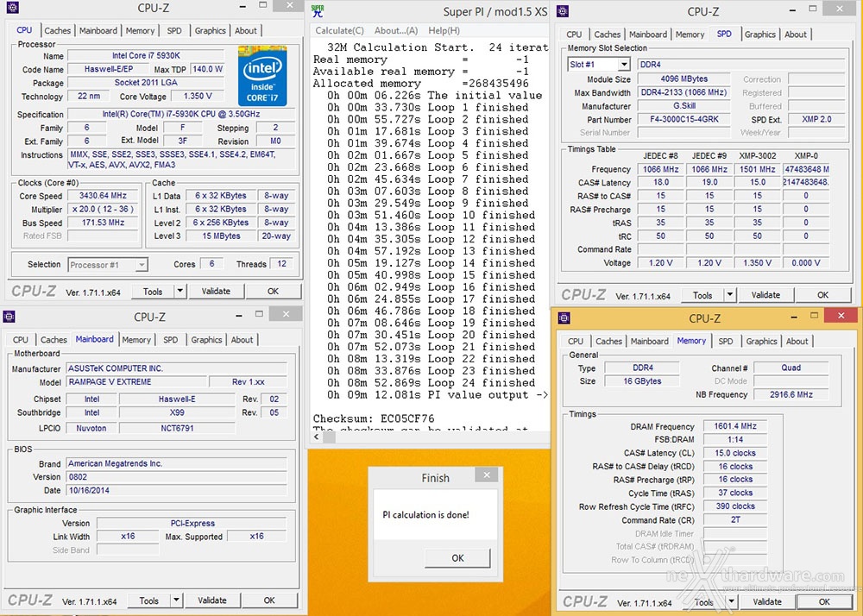Switch to Caches tab in CPU window
The image size is (863, 616).
click(x=57, y=31)
